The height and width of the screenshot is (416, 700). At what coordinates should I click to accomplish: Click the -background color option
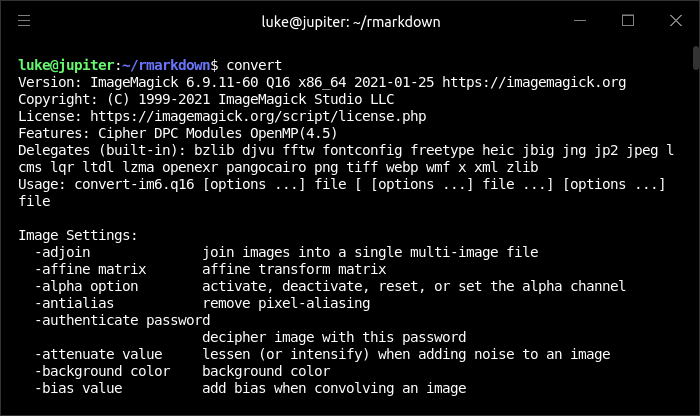[x=103, y=371]
